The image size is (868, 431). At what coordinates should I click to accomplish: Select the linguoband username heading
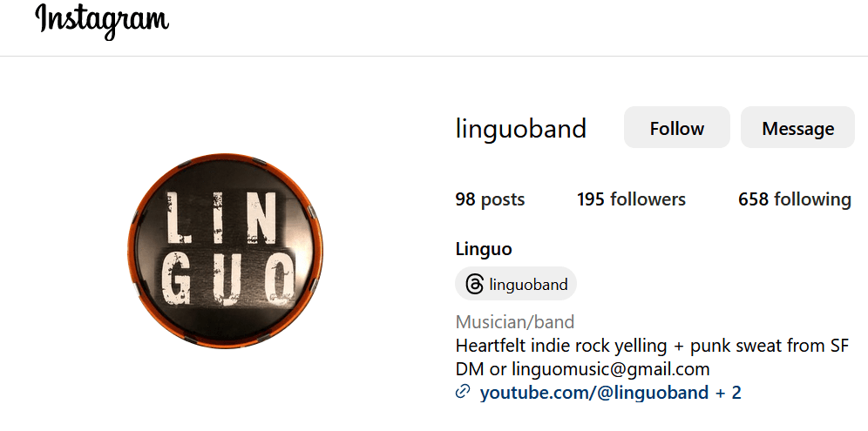tap(521, 129)
